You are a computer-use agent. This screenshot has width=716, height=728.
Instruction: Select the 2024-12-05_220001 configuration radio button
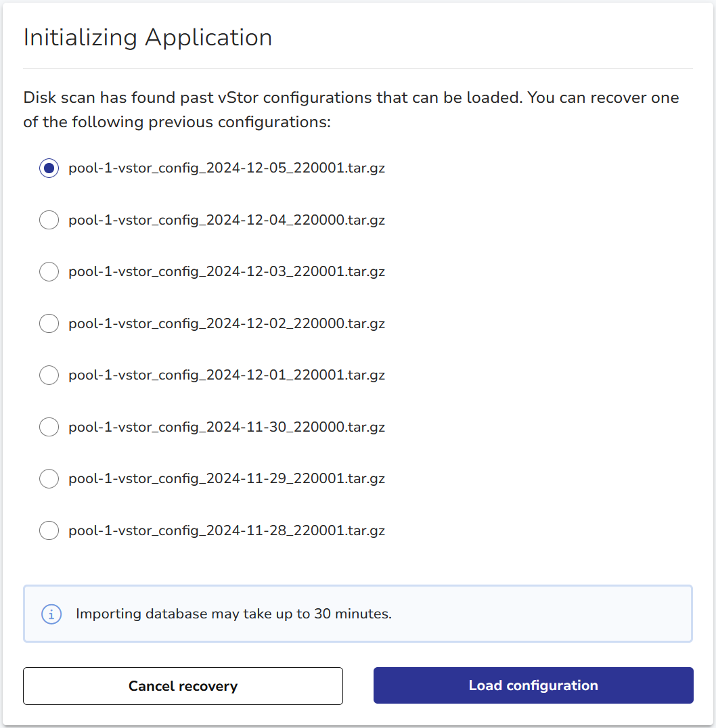coord(49,168)
